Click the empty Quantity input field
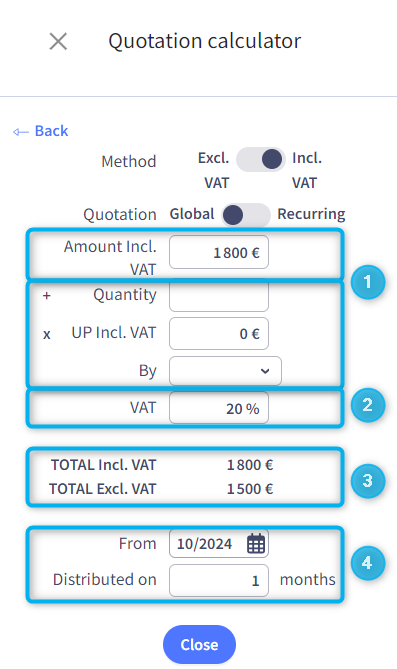The height and width of the screenshot is (669, 397). click(x=219, y=296)
